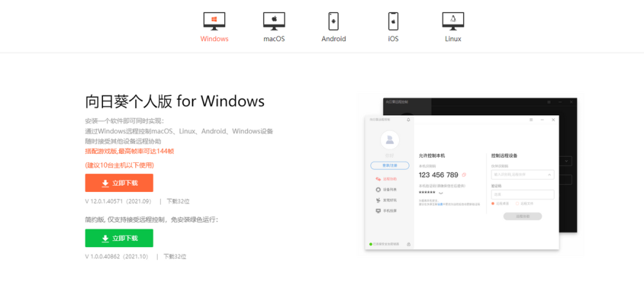Reveal the hidden ****** verification code

pos(441,193)
